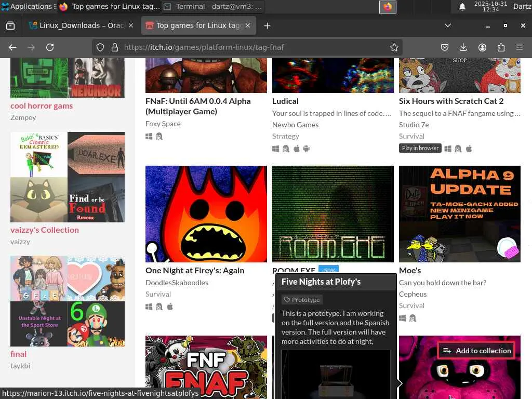Open the notification bell icon
This screenshot has height=399, width=532.
[x=462, y=7]
